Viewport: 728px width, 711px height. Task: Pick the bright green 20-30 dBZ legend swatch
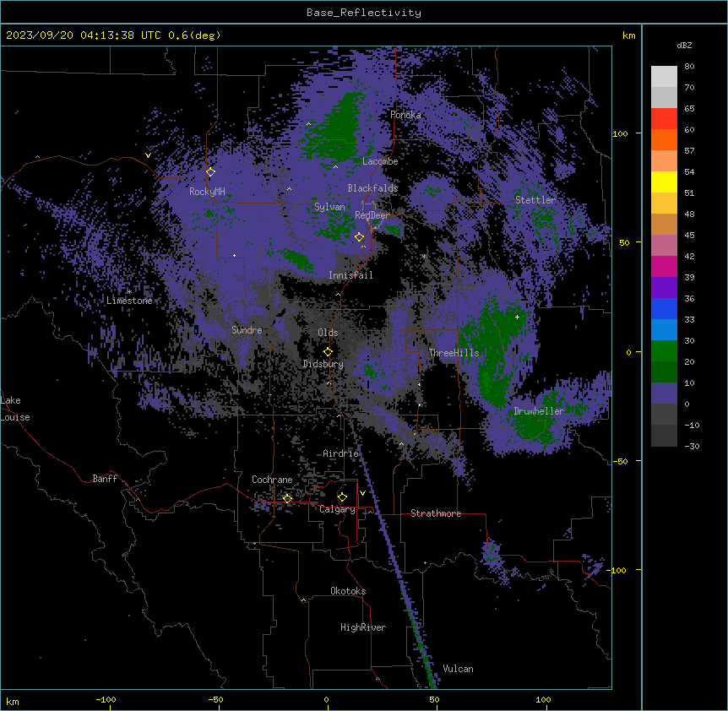coord(664,351)
